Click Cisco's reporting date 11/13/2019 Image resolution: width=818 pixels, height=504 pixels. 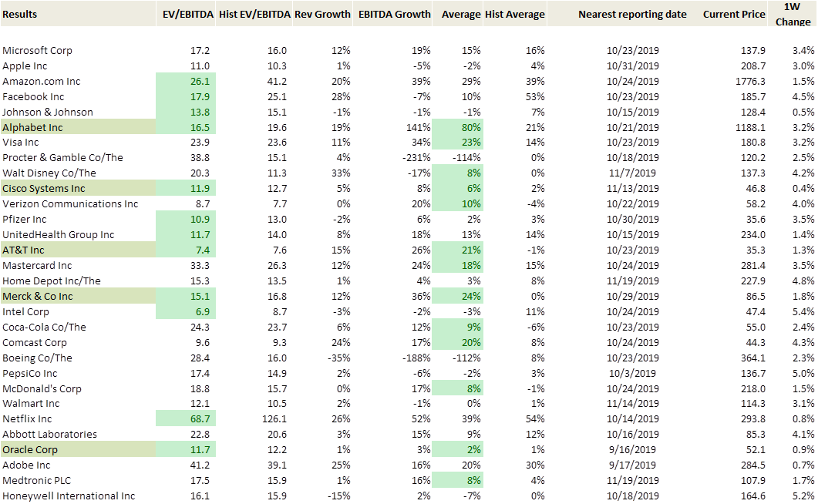click(x=632, y=188)
